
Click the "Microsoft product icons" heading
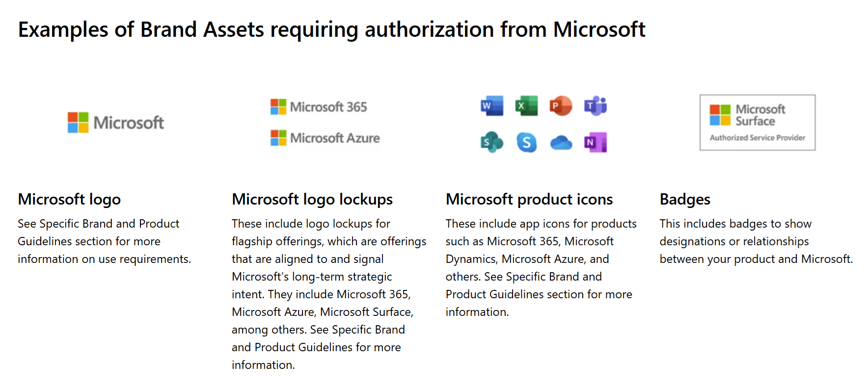tap(529, 199)
